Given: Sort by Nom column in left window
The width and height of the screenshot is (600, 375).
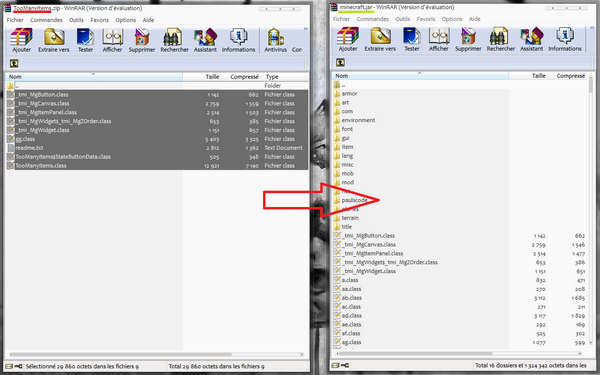Looking at the screenshot, I should 94,77.
